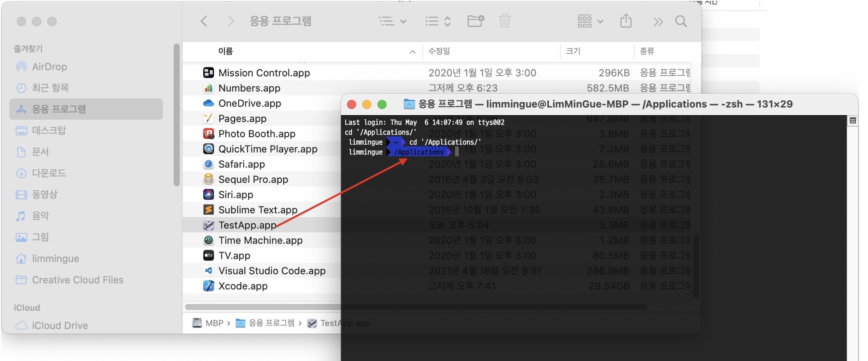Go back in Finder navigation
The height and width of the screenshot is (361, 868).
tap(204, 21)
